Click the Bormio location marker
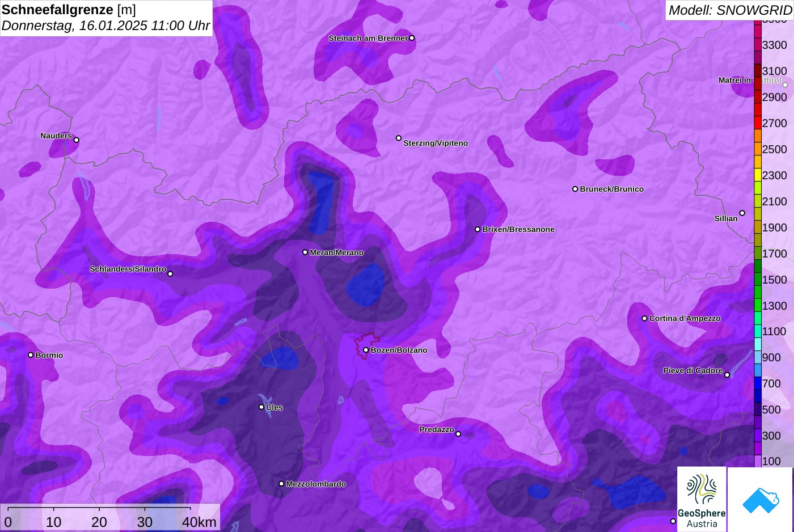Viewport: 794px width, 532px height. point(31,355)
